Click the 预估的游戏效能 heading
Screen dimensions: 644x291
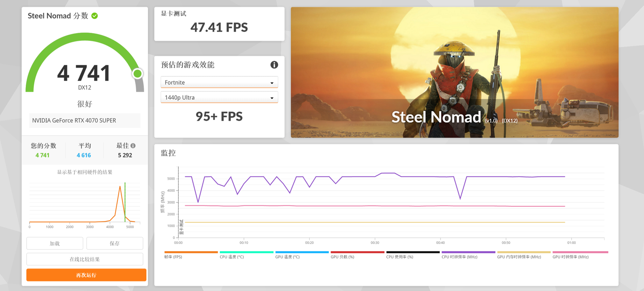[188, 65]
